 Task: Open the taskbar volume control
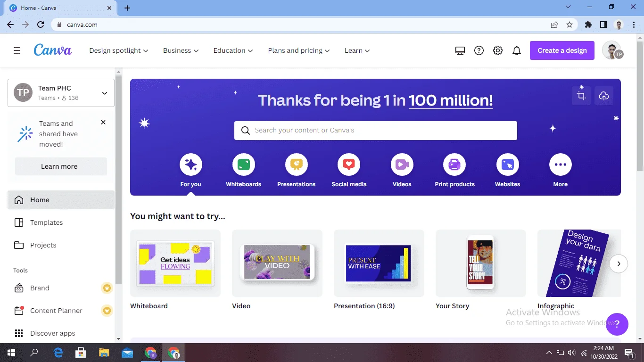coord(572,353)
